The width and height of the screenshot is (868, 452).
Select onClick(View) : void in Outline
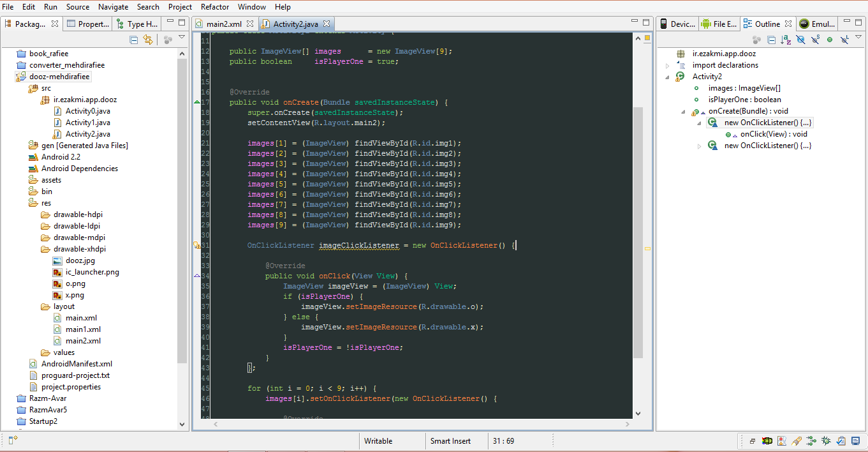tap(774, 134)
